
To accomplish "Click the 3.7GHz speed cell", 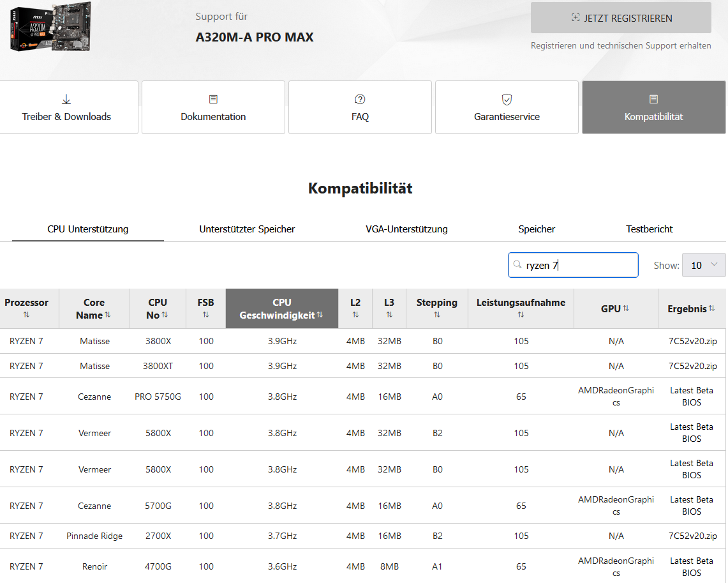I will point(282,536).
